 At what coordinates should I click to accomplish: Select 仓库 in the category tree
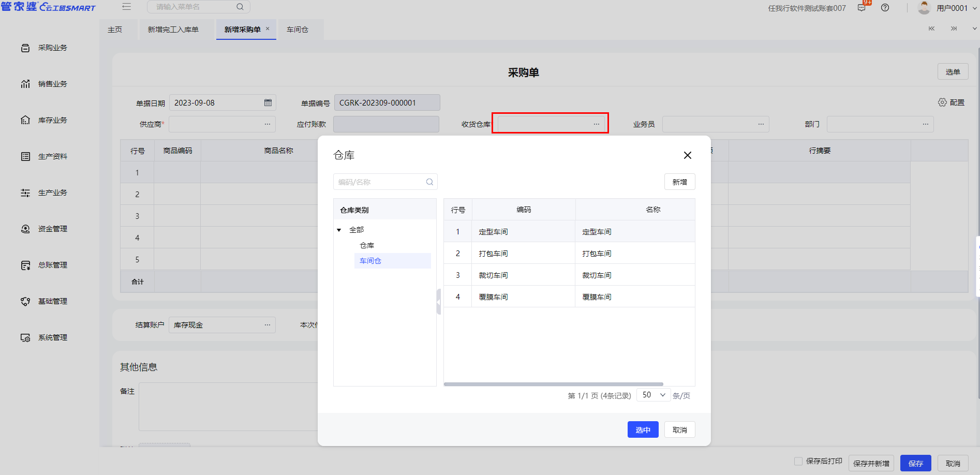367,245
